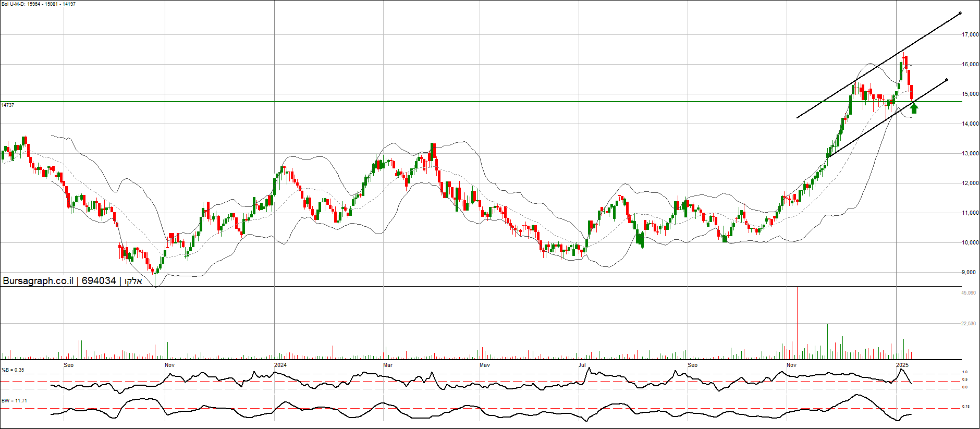
Task: Click the 14737 support level label
Action: point(8,105)
